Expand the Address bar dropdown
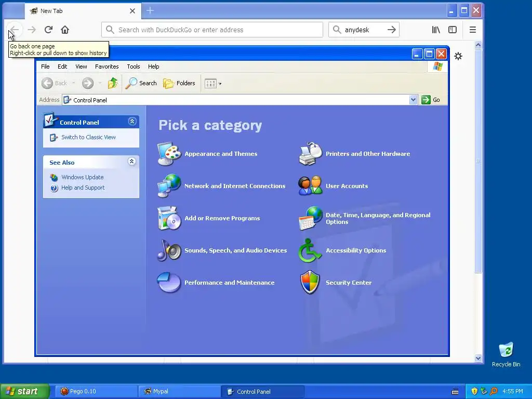The height and width of the screenshot is (399, 532). [413, 100]
